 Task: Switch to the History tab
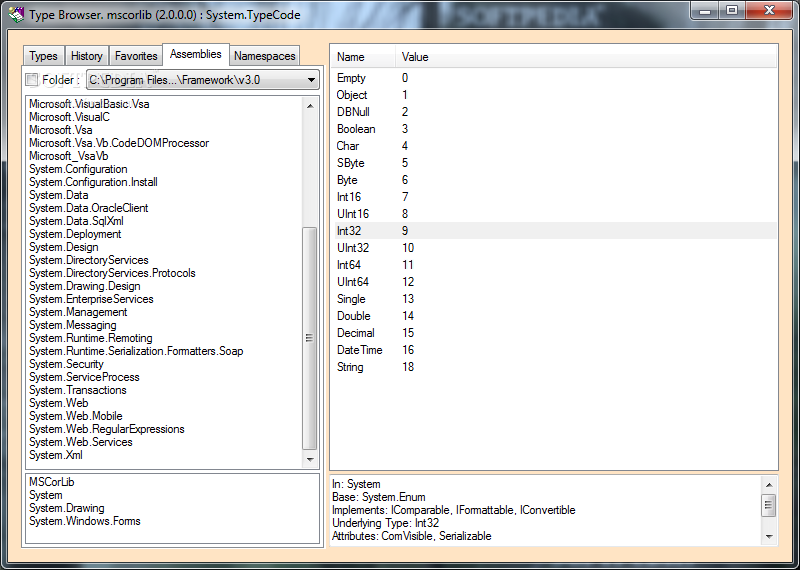point(86,56)
